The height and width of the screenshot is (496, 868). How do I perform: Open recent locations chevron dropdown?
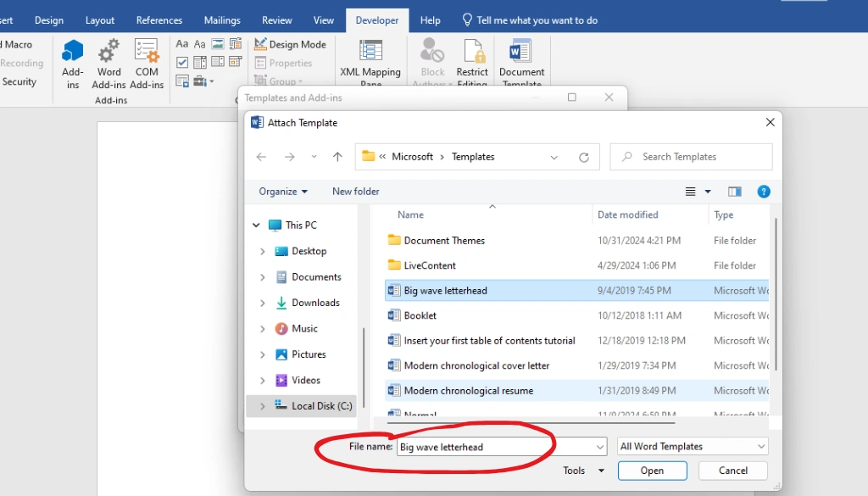pyautogui.click(x=314, y=157)
